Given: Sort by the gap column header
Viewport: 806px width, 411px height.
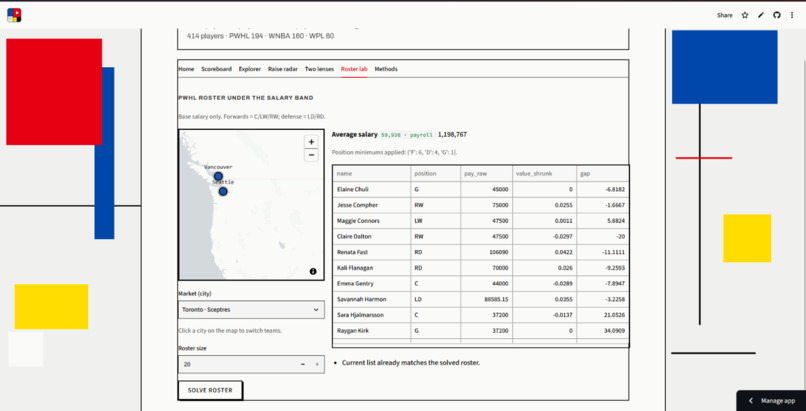Looking at the screenshot, I should 602,174.
